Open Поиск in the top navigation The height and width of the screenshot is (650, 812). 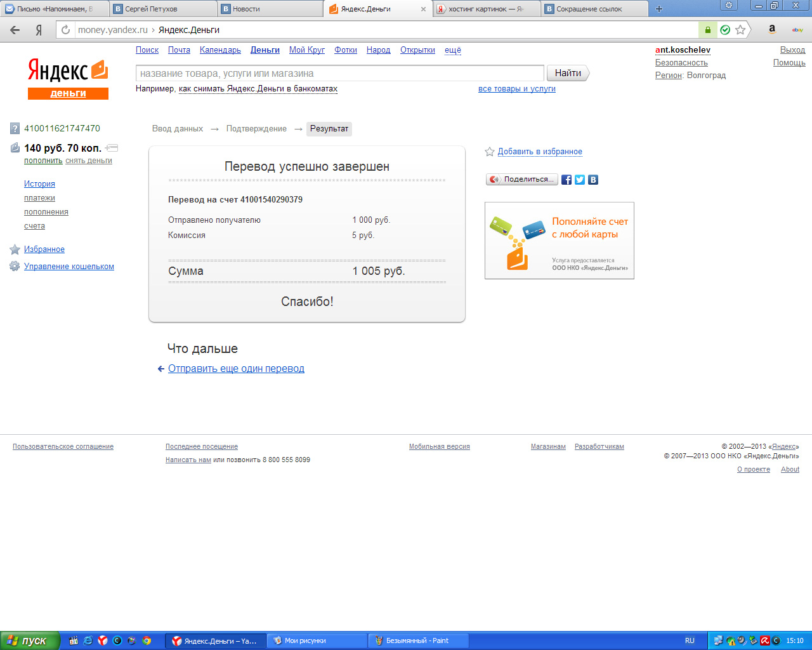(147, 50)
